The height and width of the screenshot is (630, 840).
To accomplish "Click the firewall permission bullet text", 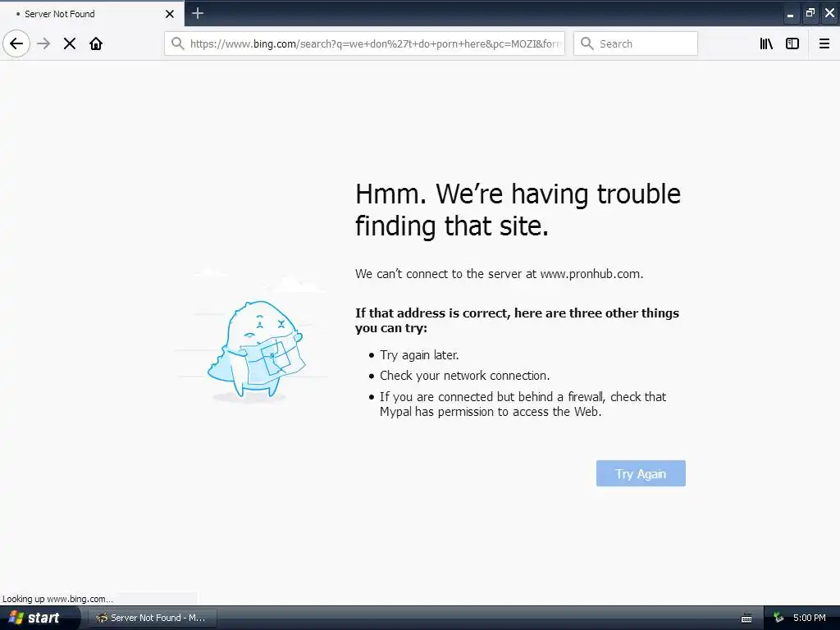I will pos(523,404).
